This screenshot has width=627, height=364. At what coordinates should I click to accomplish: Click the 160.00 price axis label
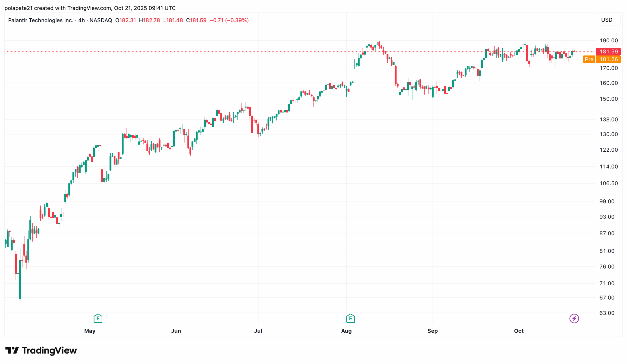pos(609,83)
